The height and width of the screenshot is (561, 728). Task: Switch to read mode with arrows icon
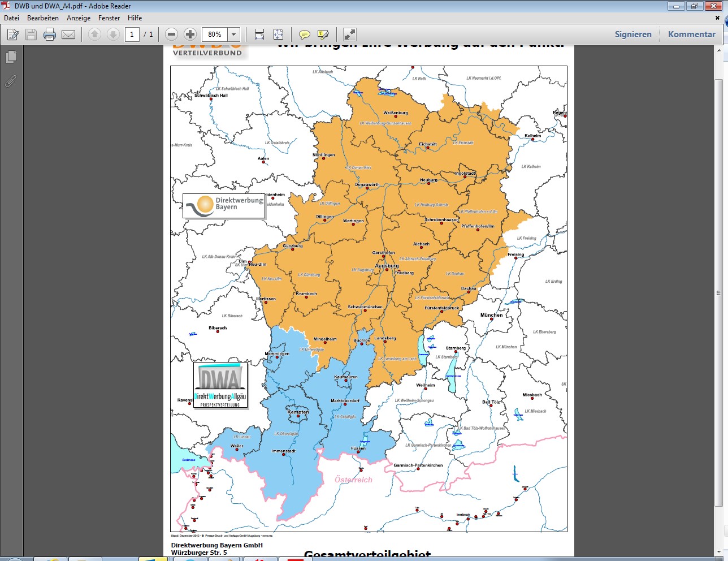350,34
